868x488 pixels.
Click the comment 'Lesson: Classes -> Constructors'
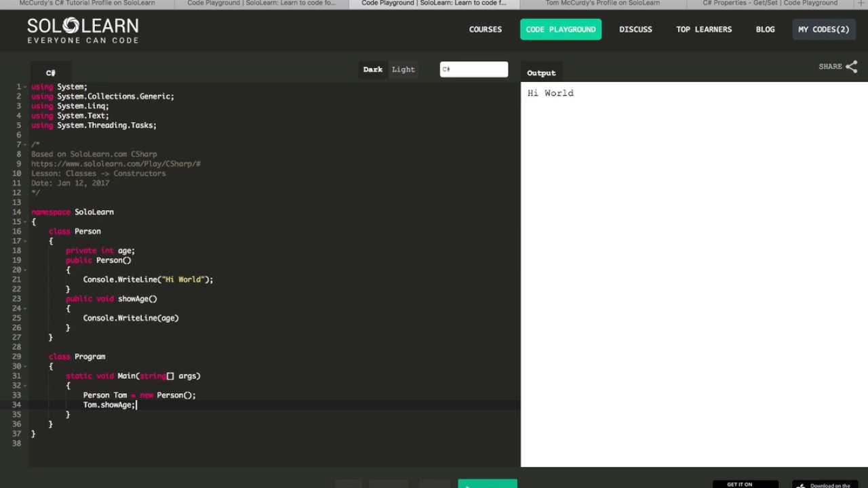point(98,174)
